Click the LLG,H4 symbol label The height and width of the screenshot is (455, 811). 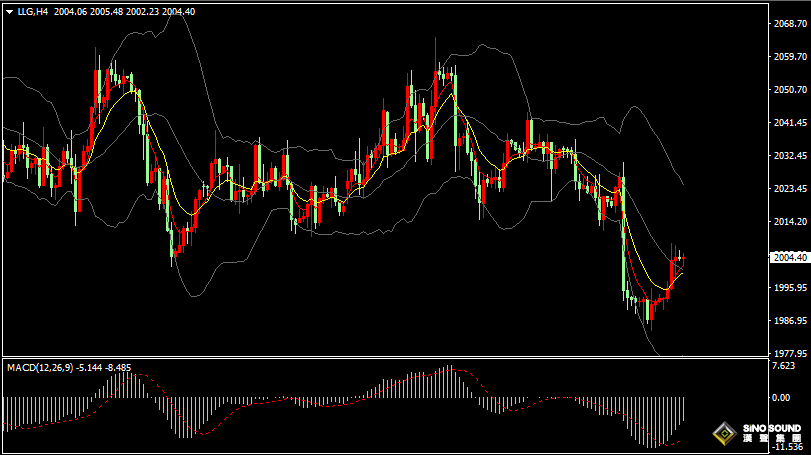click(34, 11)
